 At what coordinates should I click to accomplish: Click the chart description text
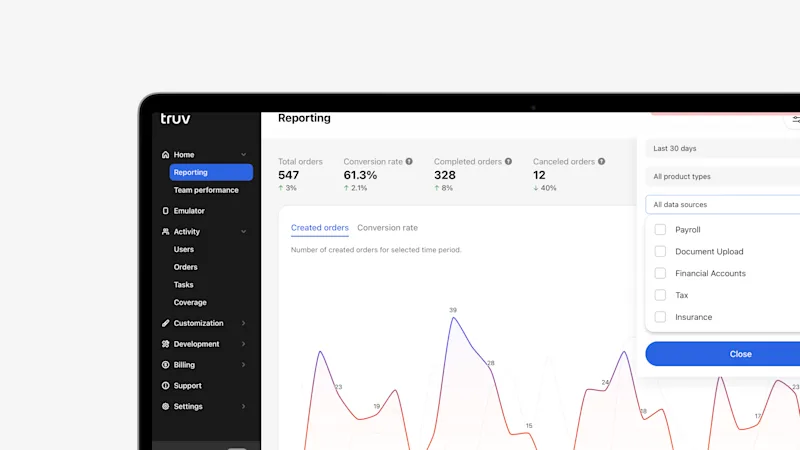pos(376,250)
